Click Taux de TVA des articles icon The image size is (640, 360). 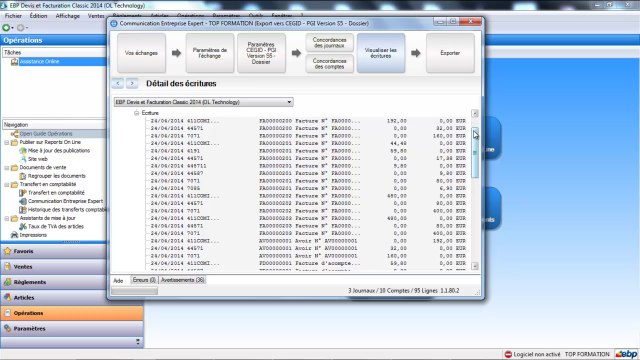click(23, 227)
